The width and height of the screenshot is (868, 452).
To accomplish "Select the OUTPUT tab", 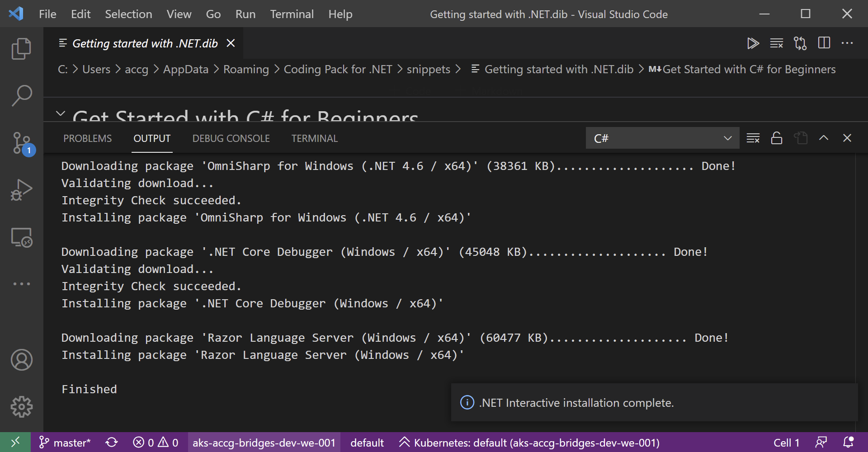I will pos(152,138).
